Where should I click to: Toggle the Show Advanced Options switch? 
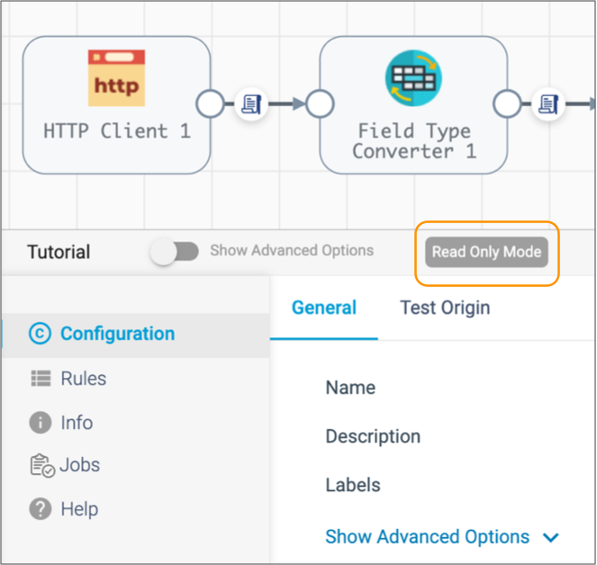pyautogui.click(x=174, y=251)
